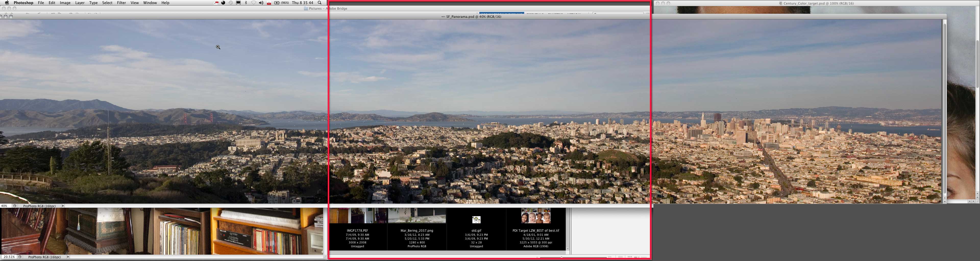
Task: Click the volume icon in menu bar
Action: 261,3
